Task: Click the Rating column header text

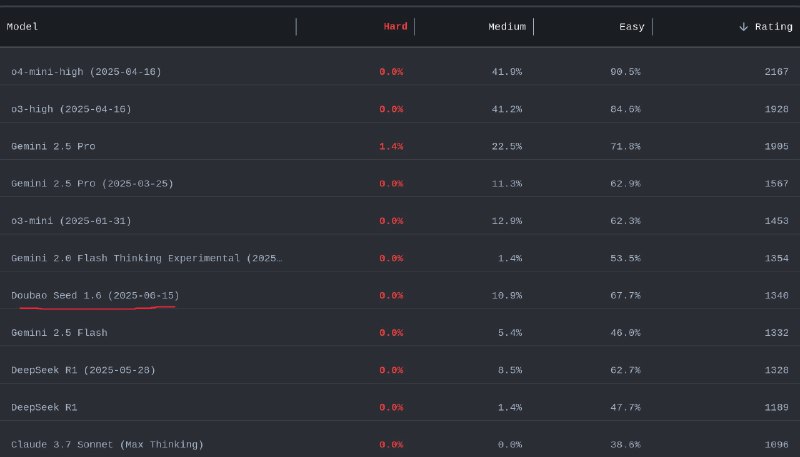Action: (773, 27)
